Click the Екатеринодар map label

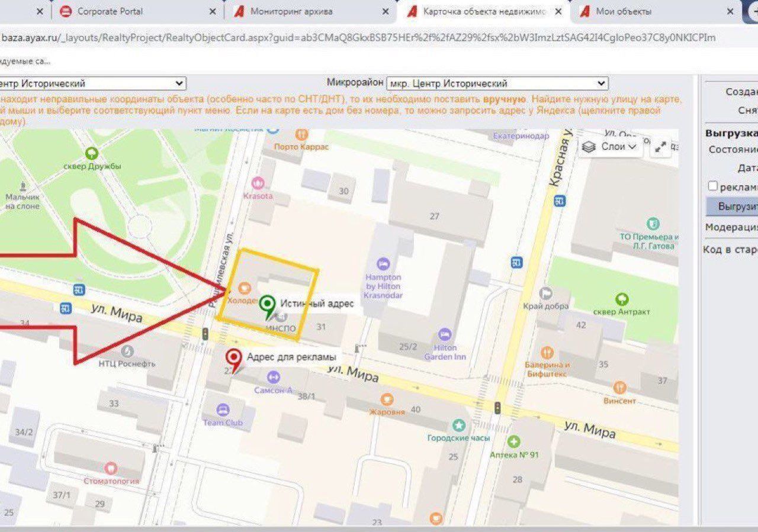click(521, 136)
